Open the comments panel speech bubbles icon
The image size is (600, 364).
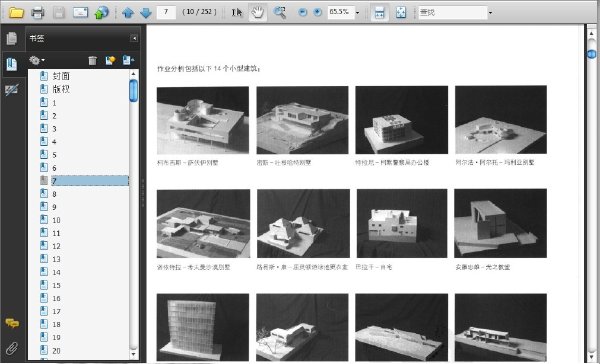point(12,323)
